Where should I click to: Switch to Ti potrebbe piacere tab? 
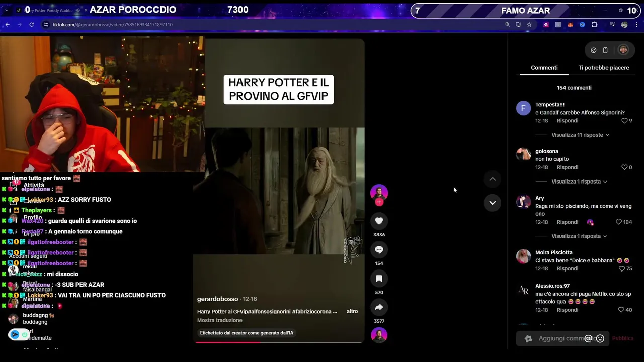604,68
